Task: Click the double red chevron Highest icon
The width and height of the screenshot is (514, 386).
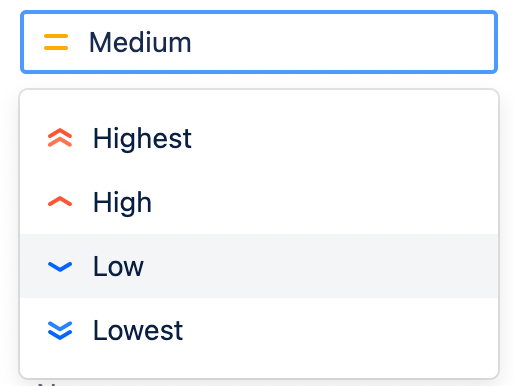Action: (60, 138)
